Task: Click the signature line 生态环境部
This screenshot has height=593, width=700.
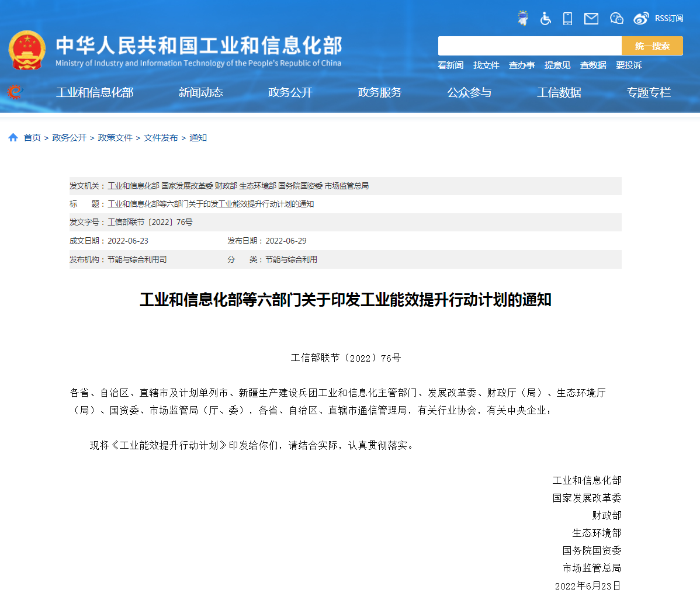Action: (597, 533)
